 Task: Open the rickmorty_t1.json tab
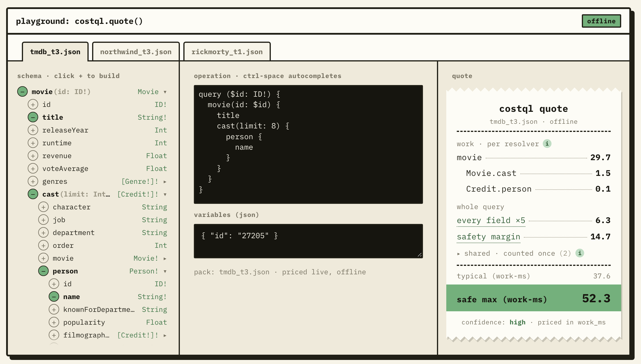(x=227, y=52)
